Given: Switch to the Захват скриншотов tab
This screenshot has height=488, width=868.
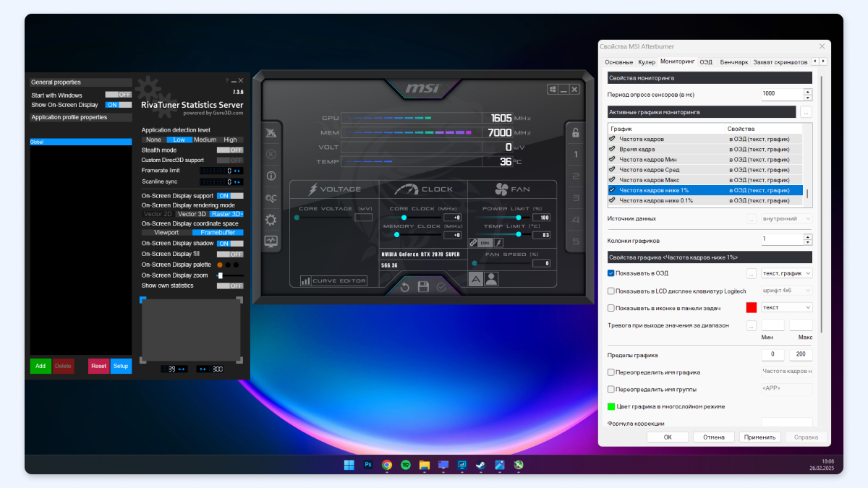Looking at the screenshot, I should tap(780, 62).
